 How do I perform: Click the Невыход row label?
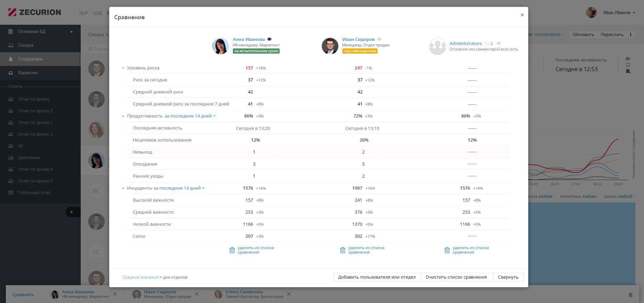[x=143, y=152]
